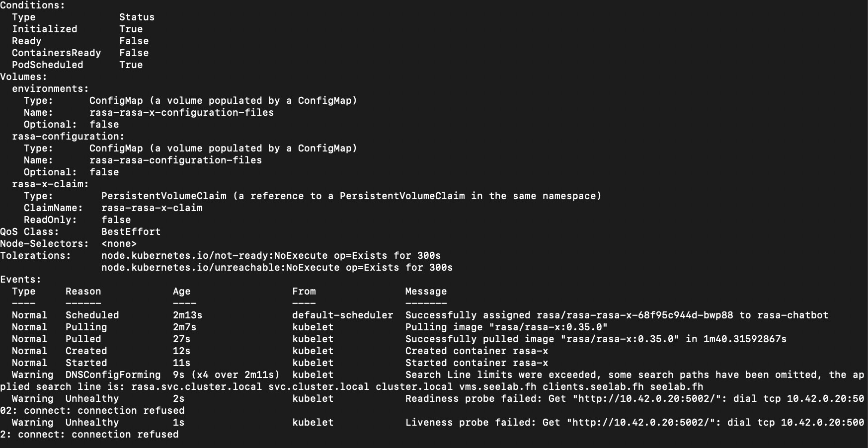
Task: Click the 'Volumes:' section heading
Action: tap(23, 77)
